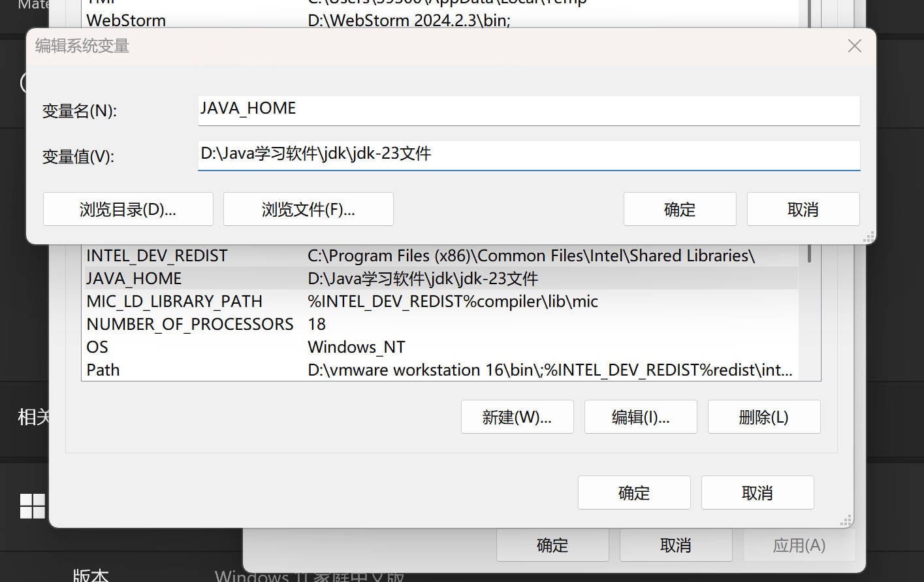Click 取消 next to the lower 确定 button

click(757, 493)
